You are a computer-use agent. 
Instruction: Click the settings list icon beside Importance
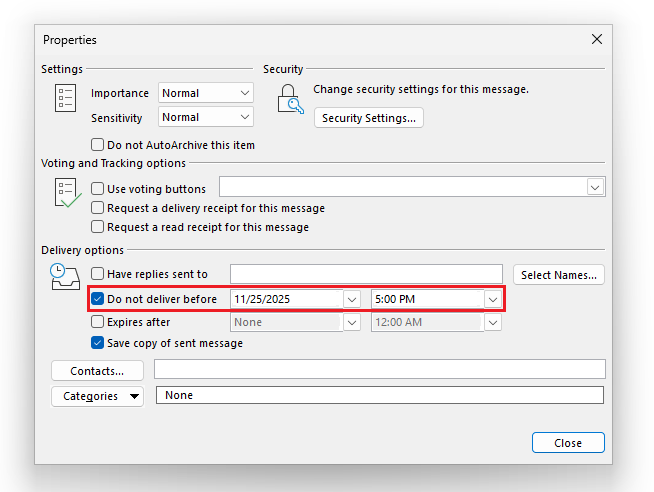tap(65, 98)
